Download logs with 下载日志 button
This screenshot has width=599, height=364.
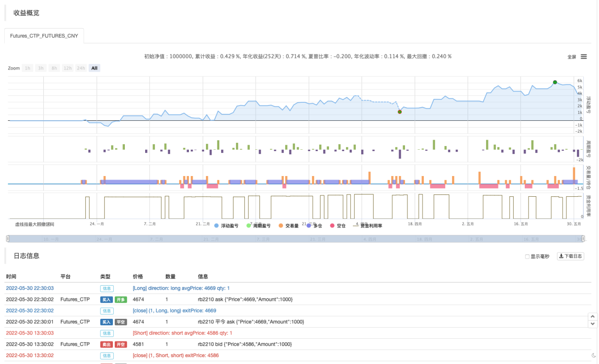570,256
